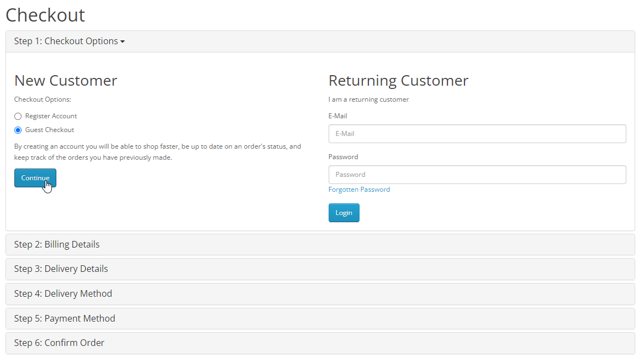Viewport: 644px width, 357px height.
Task: Click the caret arrow beside Step 1 title
Action: click(123, 42)
